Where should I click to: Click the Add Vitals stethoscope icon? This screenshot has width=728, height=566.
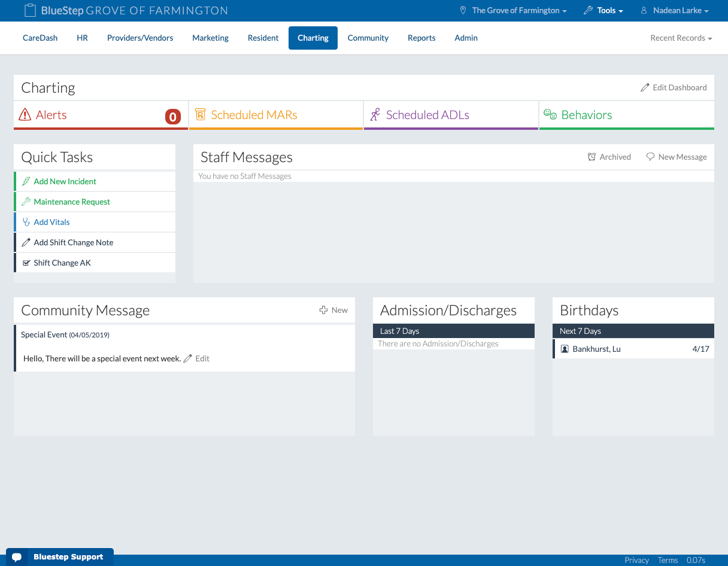pos(26,222)
